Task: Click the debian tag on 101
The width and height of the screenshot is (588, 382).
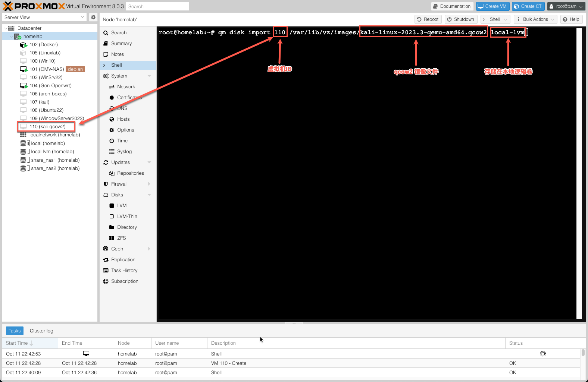Action: coord(75,69)
